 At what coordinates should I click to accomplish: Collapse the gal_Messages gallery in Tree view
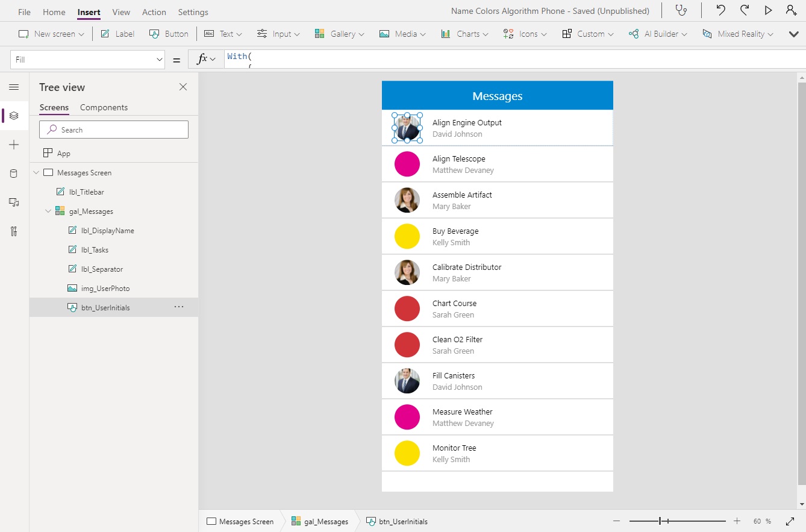[48, 211]
